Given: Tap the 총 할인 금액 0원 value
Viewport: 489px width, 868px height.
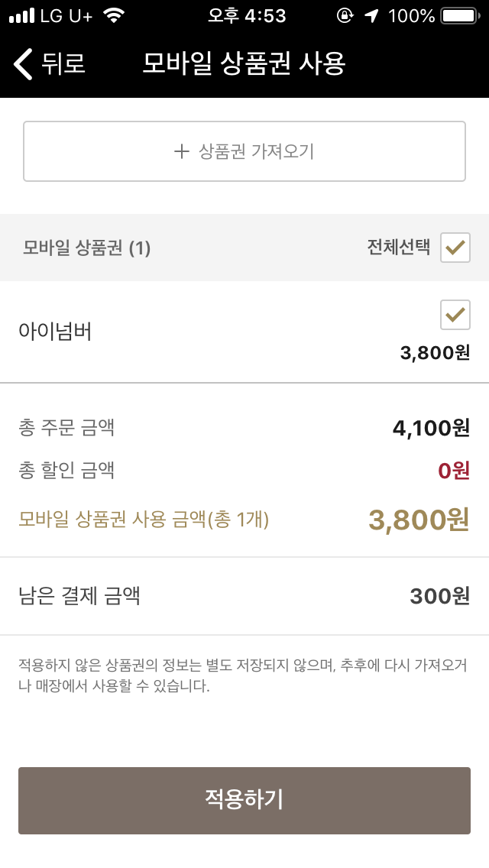Looking at the screenshot, I should tap(453, 471).
